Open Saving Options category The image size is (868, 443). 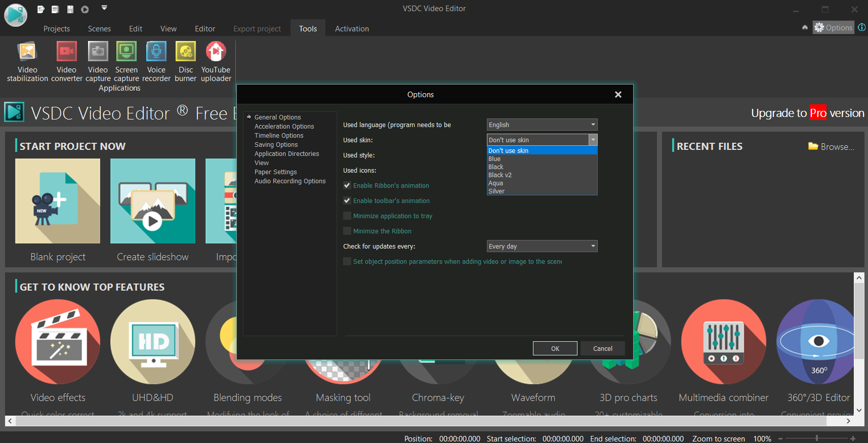pos(276,144)
